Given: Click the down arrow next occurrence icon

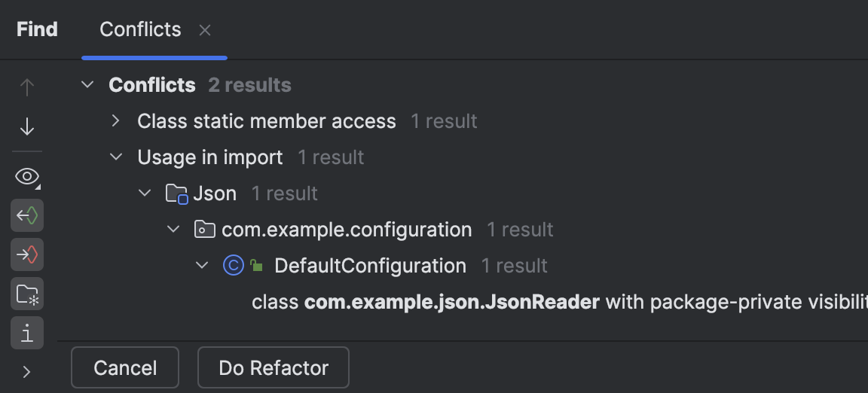Looking at the screenshot, I should [27, 126].
